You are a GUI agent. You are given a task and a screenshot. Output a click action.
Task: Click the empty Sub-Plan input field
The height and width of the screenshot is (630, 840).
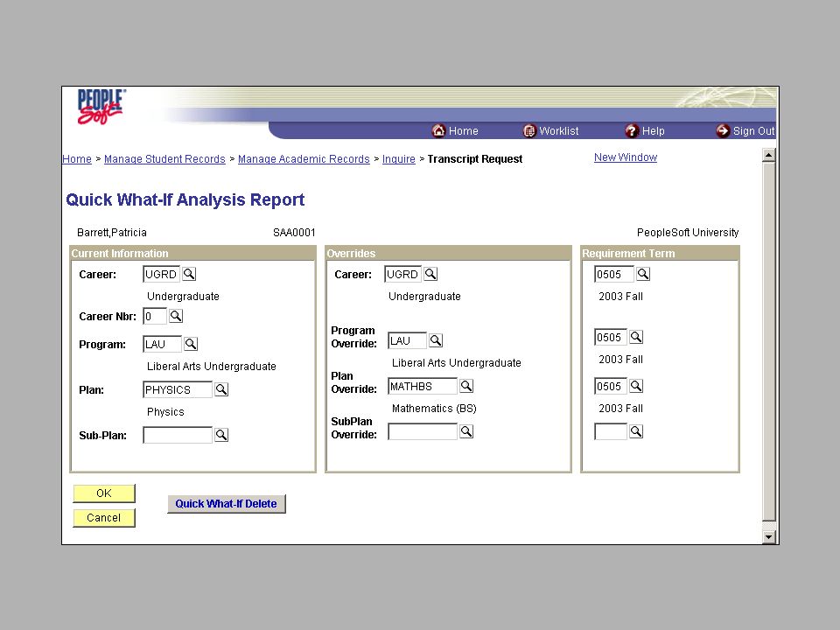178,435
